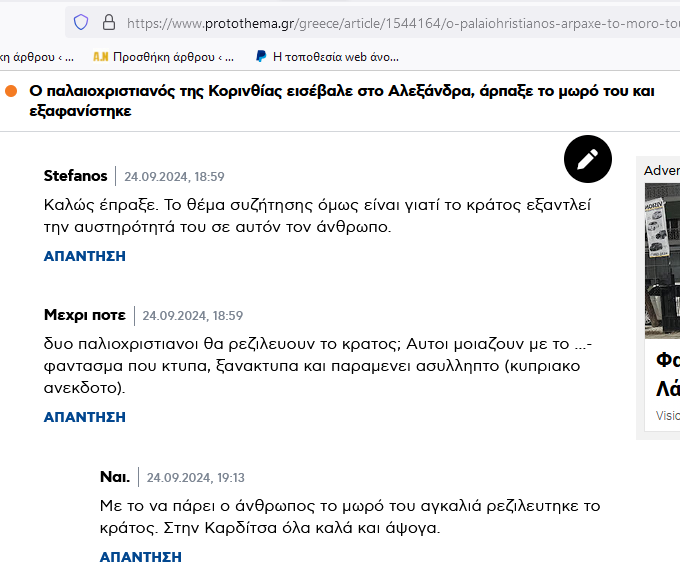
Task: Click the 24.09.2024, 19:13 timestamp
Action: coord(196,478)
